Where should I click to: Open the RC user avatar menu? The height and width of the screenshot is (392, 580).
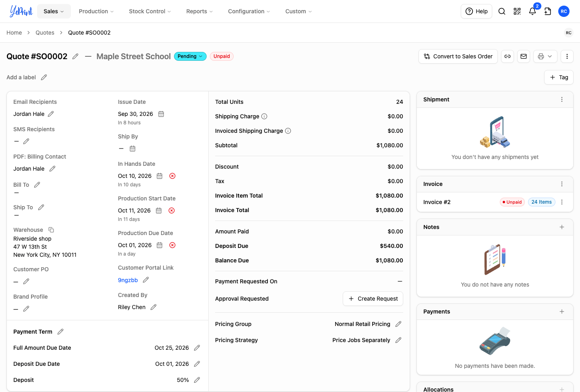[564, 11]
